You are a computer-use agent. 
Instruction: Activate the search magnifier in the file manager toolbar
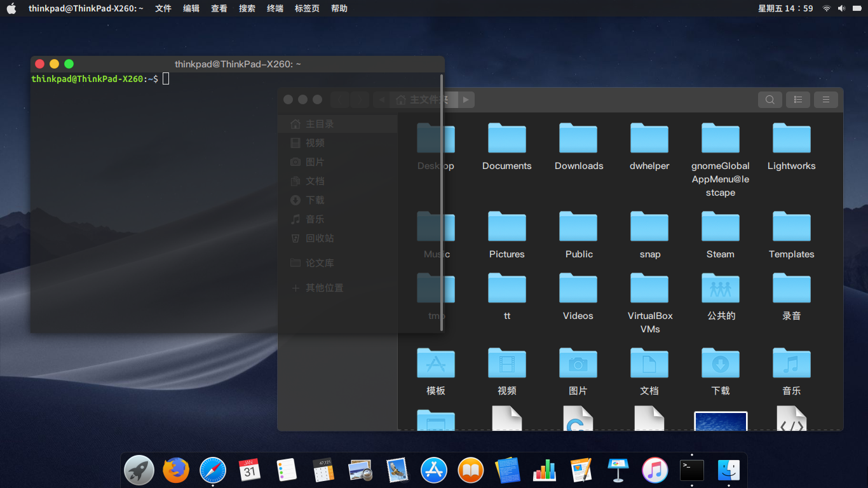tap(770, 100)
